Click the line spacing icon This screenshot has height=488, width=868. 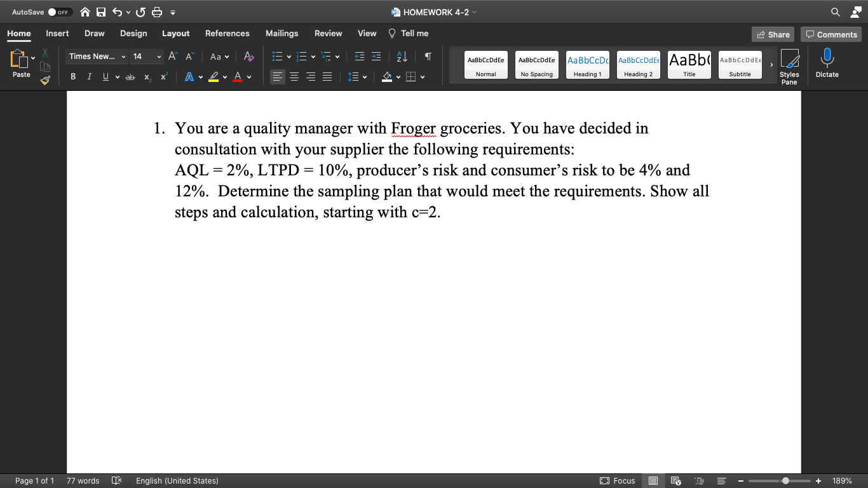point(353,77)
